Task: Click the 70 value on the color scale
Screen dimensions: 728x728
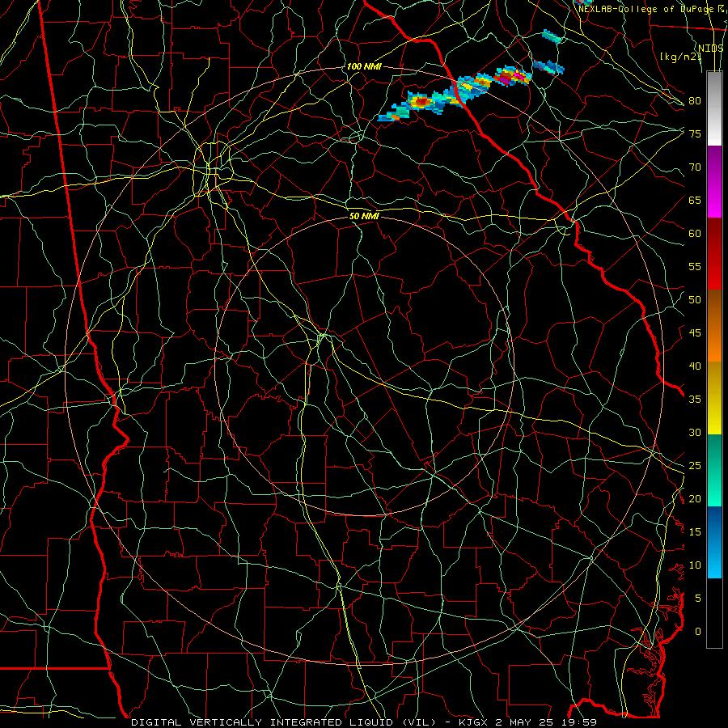Action: click(x=695, y=167)
